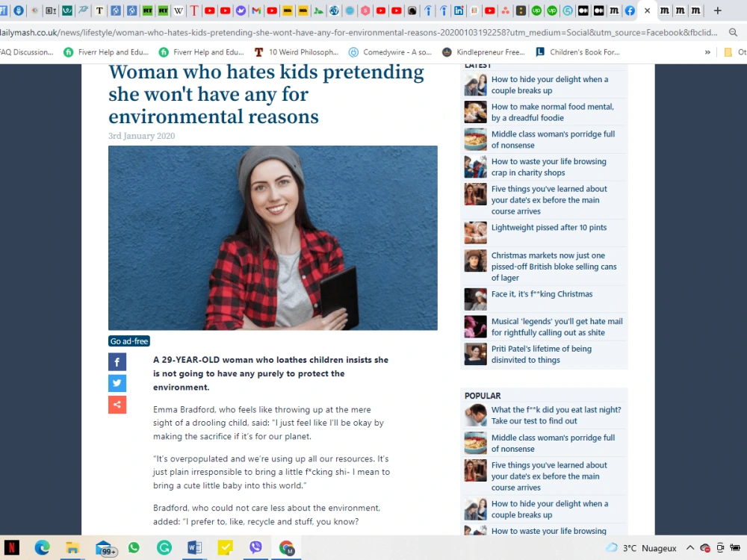
Task: Open the weather widget showing 3°C Nuageux
Action: (641, 547)
